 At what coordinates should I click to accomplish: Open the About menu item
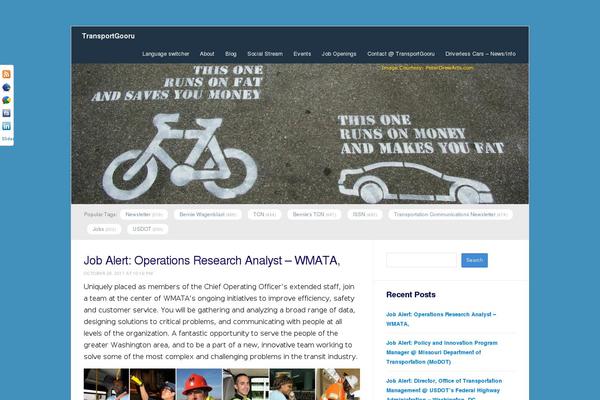pyautogui.click(x=207, y=54)
